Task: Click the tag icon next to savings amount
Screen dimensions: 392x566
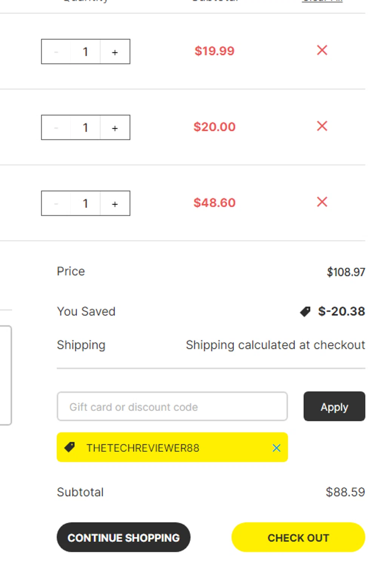Action: (x=305, y=311)
